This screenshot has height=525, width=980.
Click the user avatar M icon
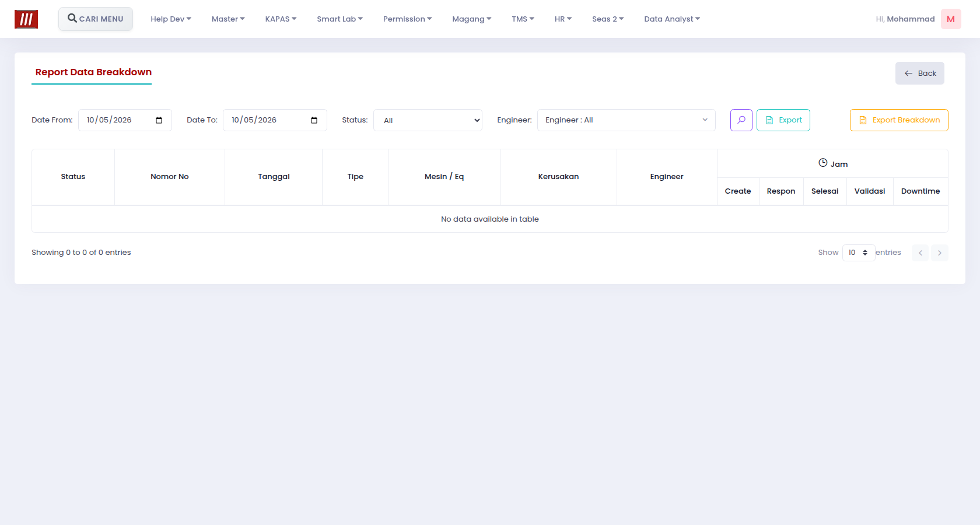(951, 19)
